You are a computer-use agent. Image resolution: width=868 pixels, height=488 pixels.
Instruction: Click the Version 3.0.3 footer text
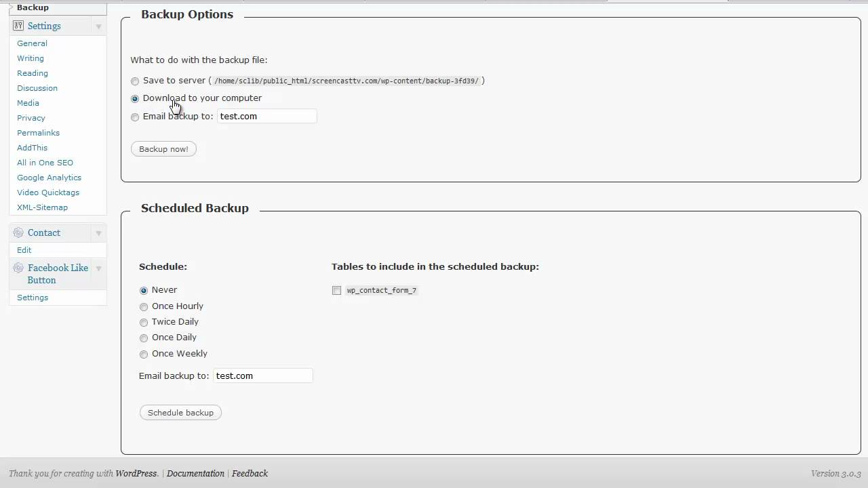point(835,474)
